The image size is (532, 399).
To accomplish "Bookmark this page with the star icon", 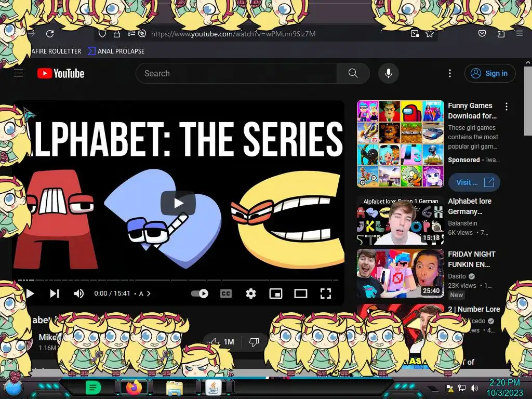I will (430, 34).
